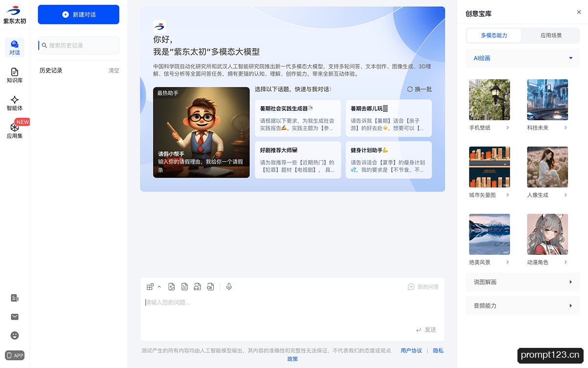
Task: Expand the 说图解画 section
Action: 523,282
